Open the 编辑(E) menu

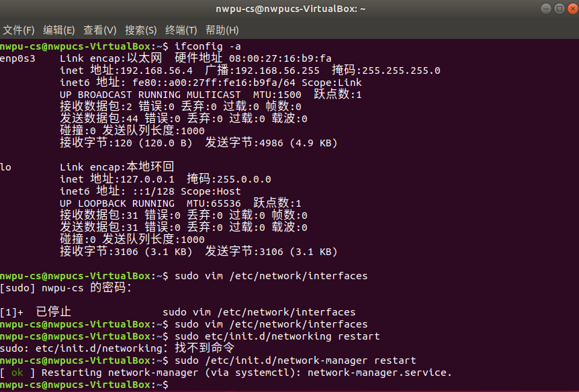click(x=58, y=30)
